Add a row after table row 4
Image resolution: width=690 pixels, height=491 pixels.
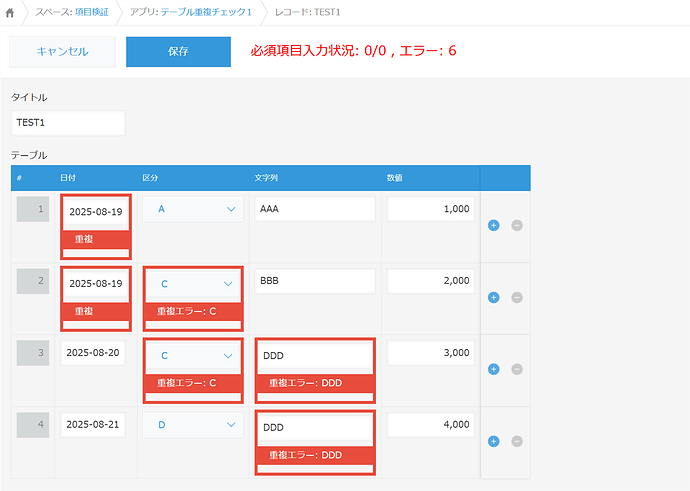click(493, 441)
